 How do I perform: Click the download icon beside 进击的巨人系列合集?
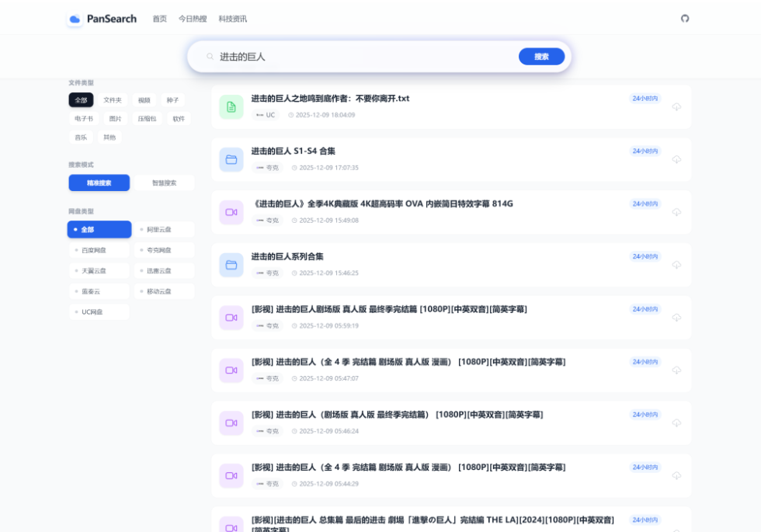click(x=676, y=265)
